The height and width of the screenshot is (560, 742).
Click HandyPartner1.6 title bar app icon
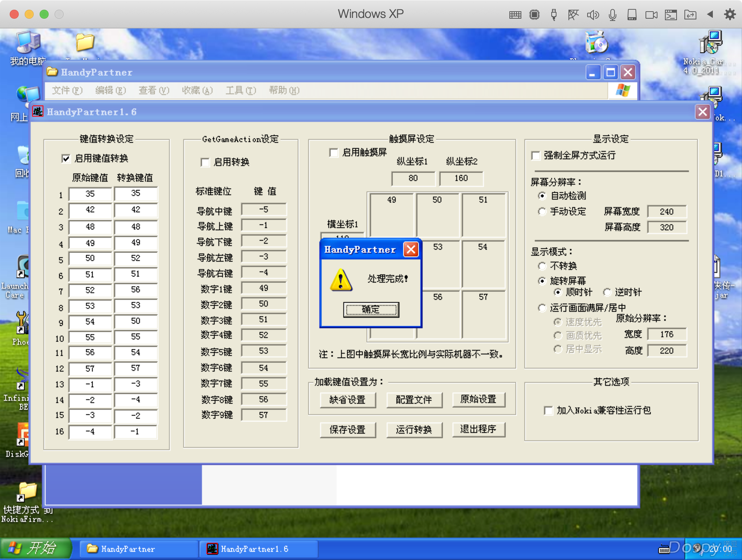[38, 111]
